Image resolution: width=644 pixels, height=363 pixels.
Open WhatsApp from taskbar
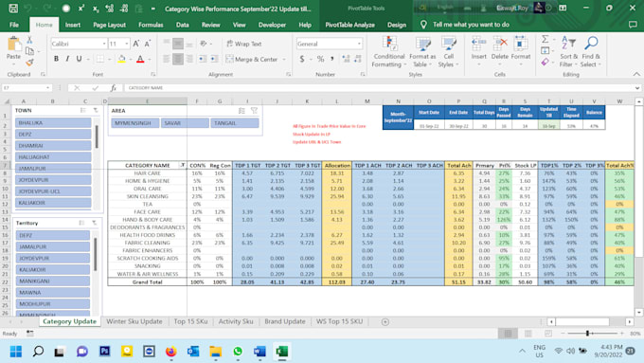tap(238, 352)
